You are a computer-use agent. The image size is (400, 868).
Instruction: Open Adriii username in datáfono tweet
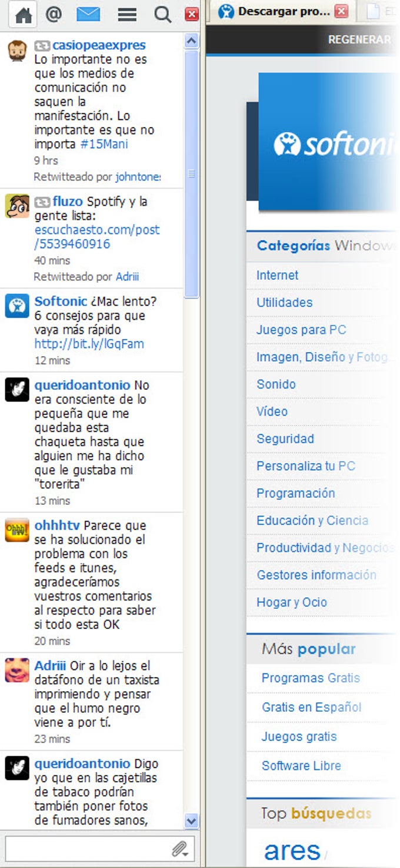(51, 666)
